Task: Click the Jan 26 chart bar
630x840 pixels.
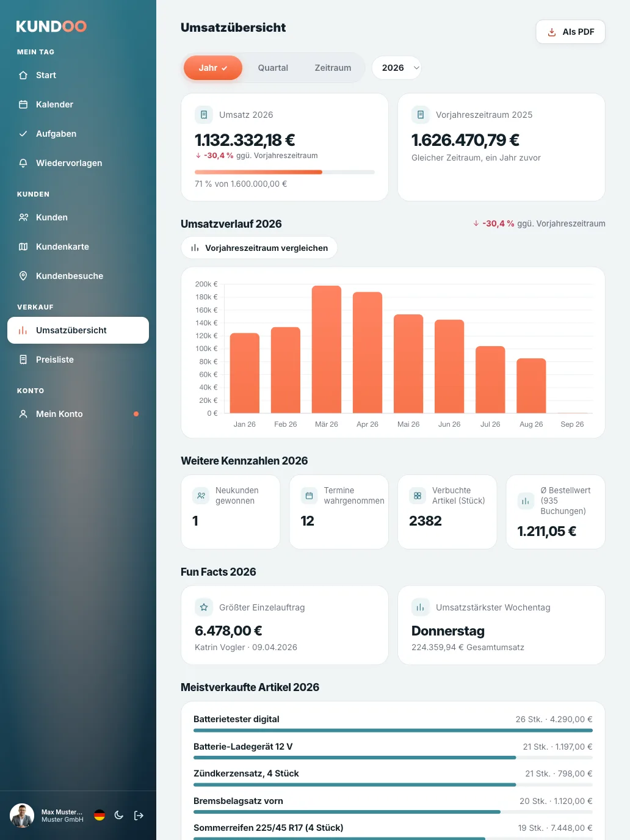Action: click(x=245, y=373)
